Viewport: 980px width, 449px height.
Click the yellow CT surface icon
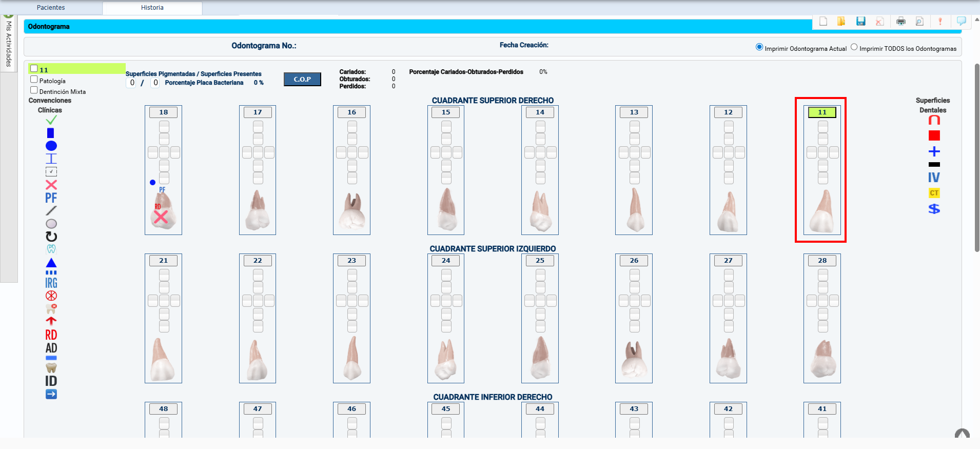point(934,193)
